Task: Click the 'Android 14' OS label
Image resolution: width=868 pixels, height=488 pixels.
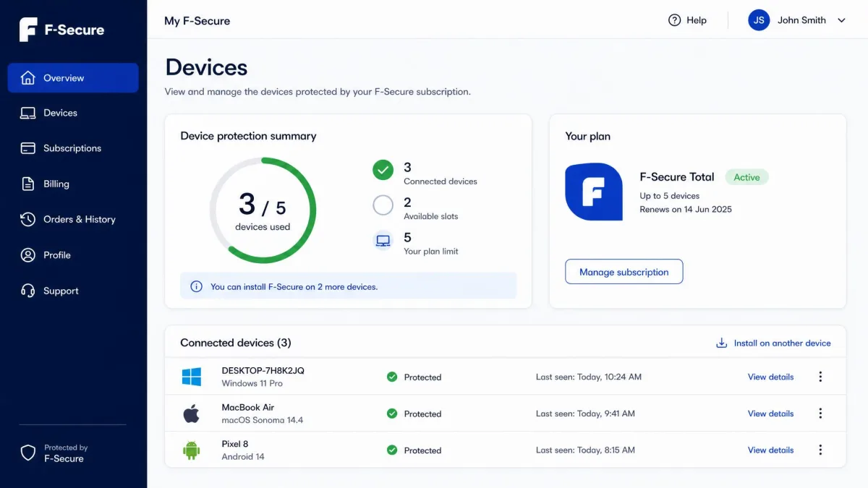Action: coord(243,457)
